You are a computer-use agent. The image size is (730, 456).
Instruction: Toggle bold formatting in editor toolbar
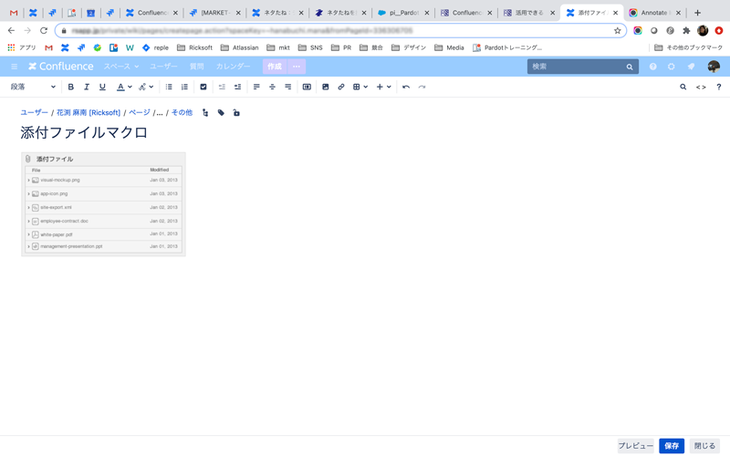tap(71, 87)
